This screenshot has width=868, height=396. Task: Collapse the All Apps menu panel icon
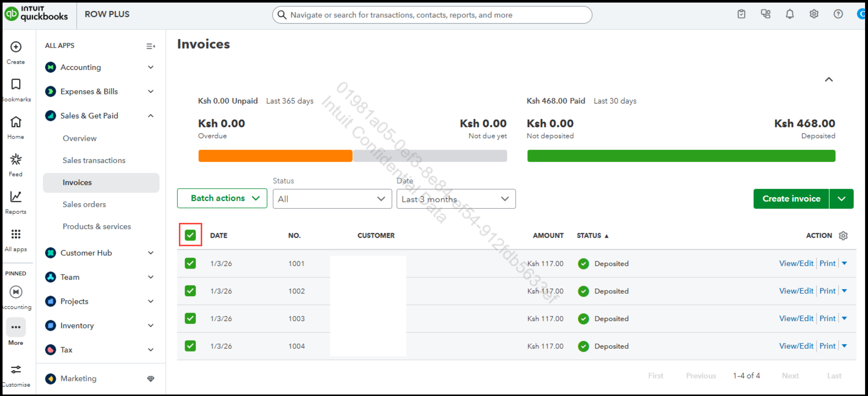[x=151, y=46]
